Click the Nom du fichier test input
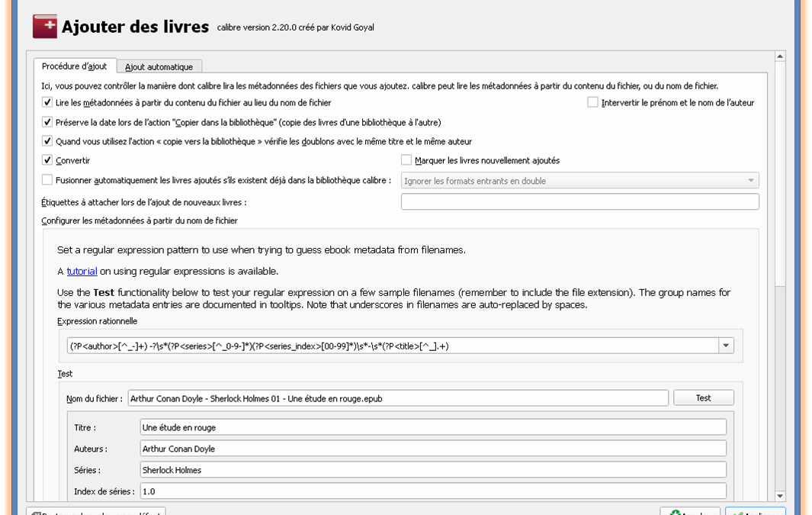Screen dimensions: 812x515 (x=398, y=398)
